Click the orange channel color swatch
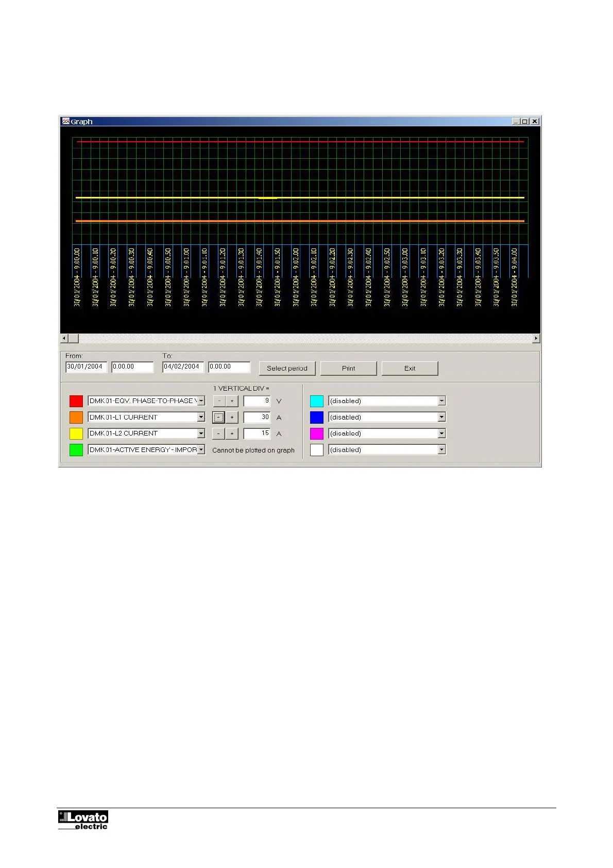 (76, 417)
